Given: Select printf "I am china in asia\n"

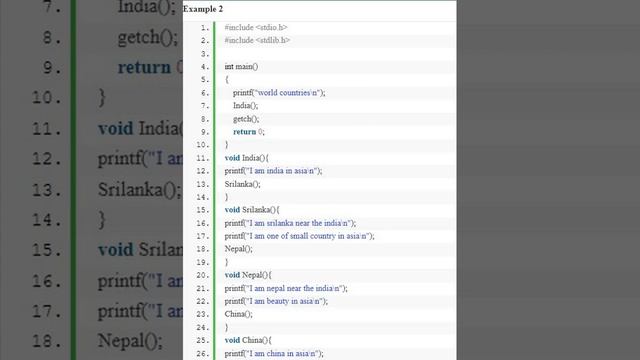Looking at the screenshot, I should click(x=274, y=353).
